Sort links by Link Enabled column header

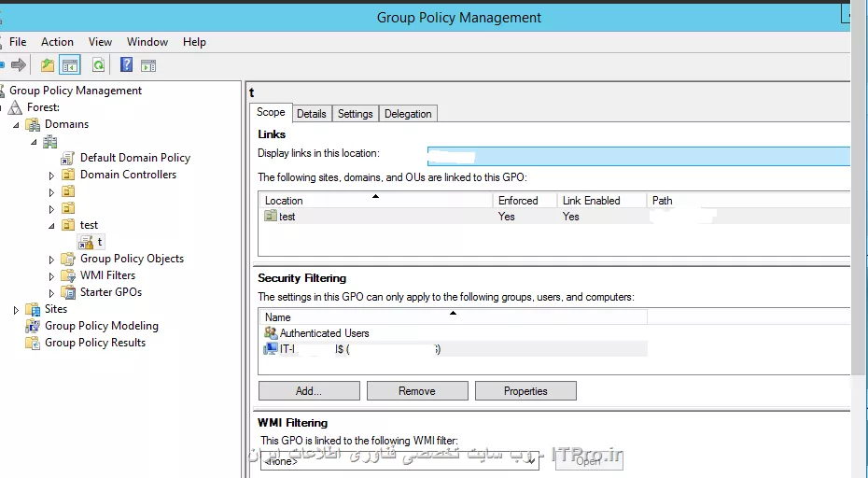(x=602, y=201)
